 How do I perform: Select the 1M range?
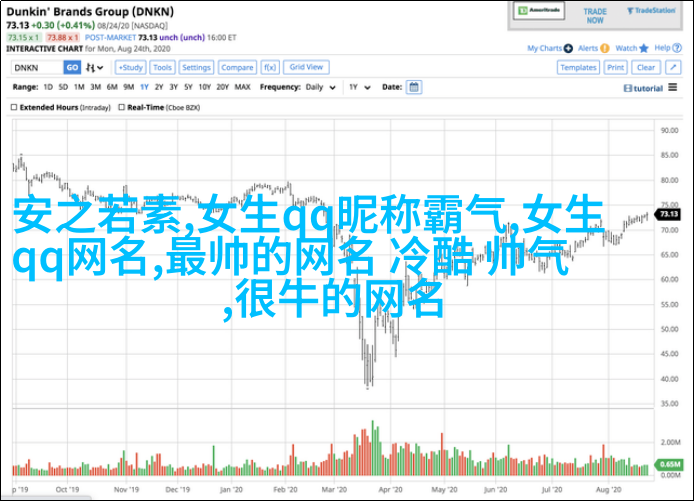coord(79,87)
